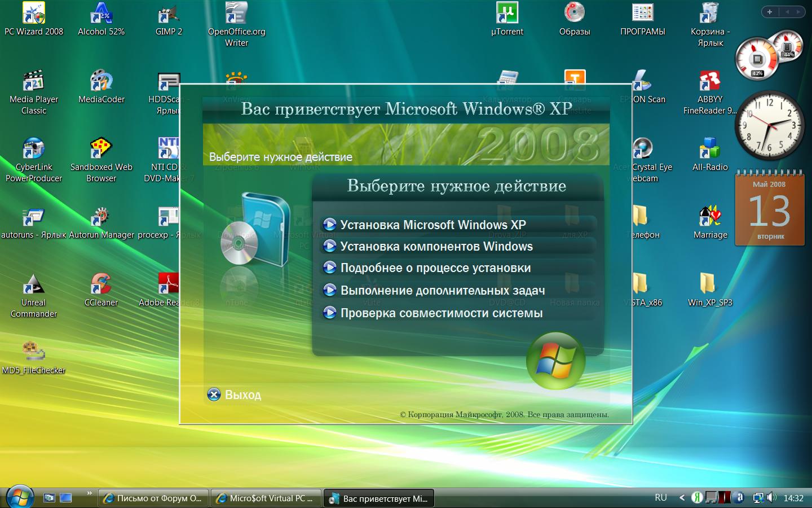Select the Autorun Manager desktop icon
Image resolution: width=812 pixels, height=508 pixels.
click(101, 222)
